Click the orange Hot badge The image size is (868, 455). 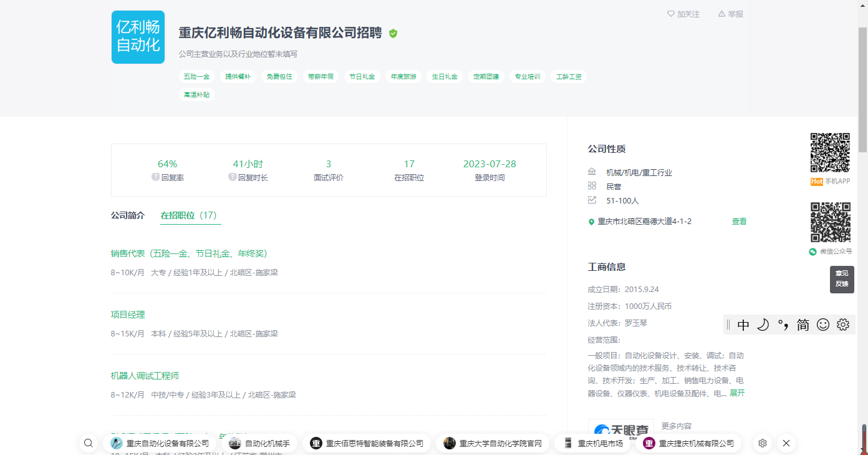tap(816, 182)
